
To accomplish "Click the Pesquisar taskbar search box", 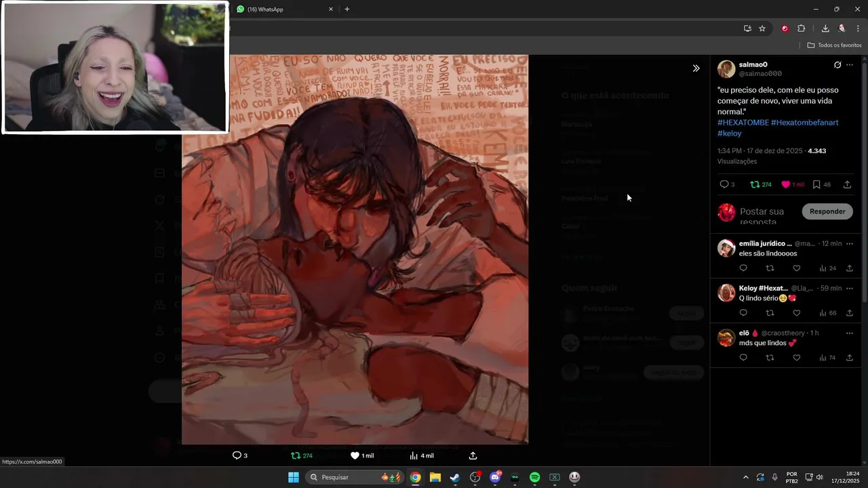I will (x=355, y=477).
